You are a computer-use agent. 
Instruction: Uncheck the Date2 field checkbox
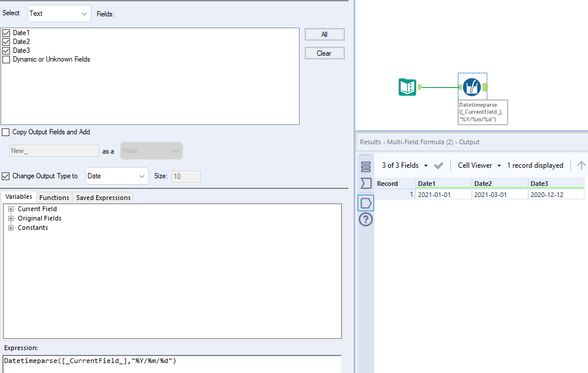point(6,41)
